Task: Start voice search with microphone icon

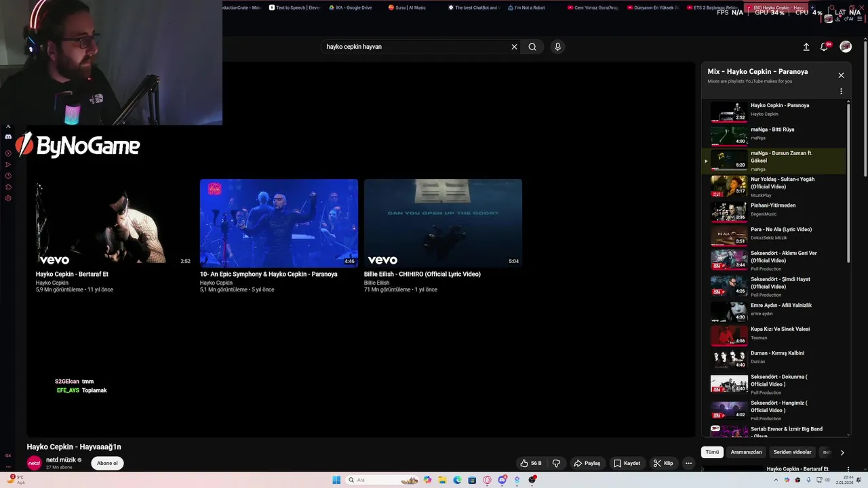Action: [557, 47]
